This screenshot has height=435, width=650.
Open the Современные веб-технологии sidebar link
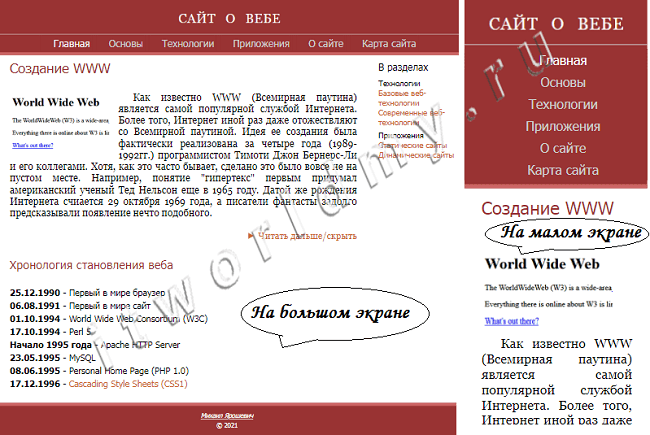click(x=410, y=117)
